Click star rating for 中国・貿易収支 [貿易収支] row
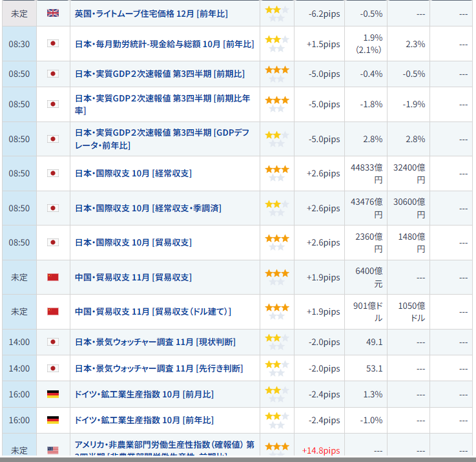 tap(276, 277)
